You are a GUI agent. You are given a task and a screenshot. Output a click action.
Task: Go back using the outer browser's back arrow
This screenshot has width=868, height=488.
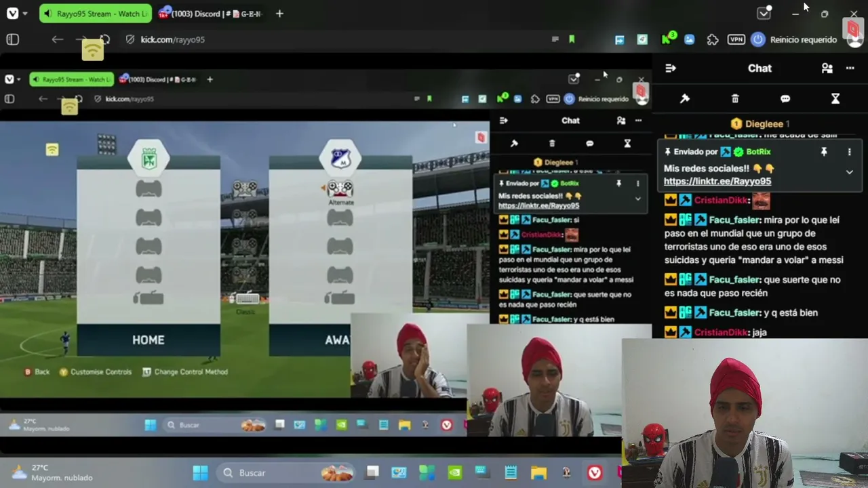point(58,39)
